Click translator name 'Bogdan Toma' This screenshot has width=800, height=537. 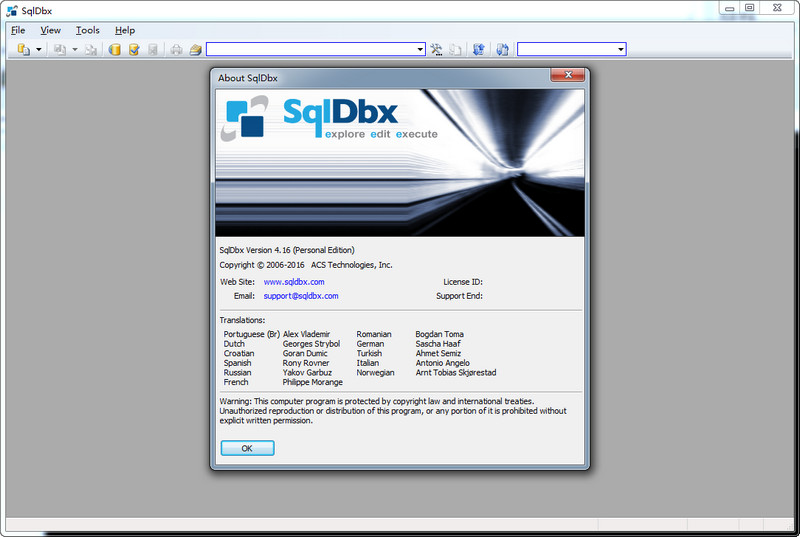tap(439, 334)
